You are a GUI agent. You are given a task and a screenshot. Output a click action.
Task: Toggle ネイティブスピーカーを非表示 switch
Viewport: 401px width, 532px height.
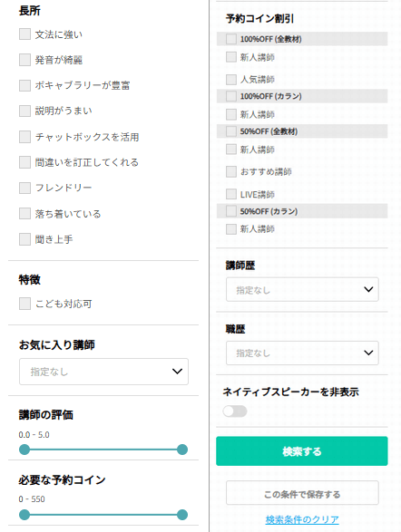pyautogui.click(x=235, y=411)
